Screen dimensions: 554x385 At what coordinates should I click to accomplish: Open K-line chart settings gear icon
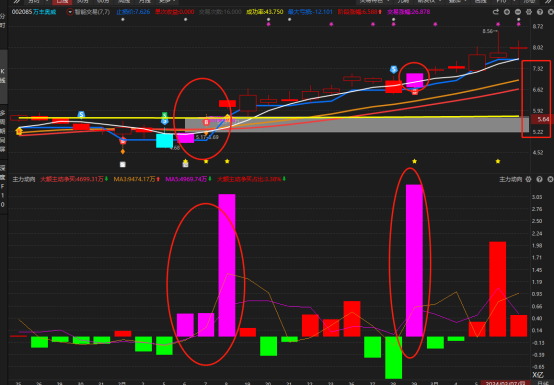[529, 12]
